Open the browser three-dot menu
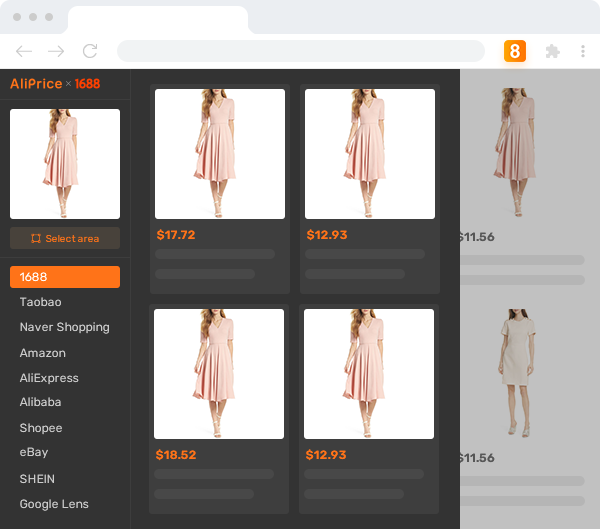 coord(583,51)
